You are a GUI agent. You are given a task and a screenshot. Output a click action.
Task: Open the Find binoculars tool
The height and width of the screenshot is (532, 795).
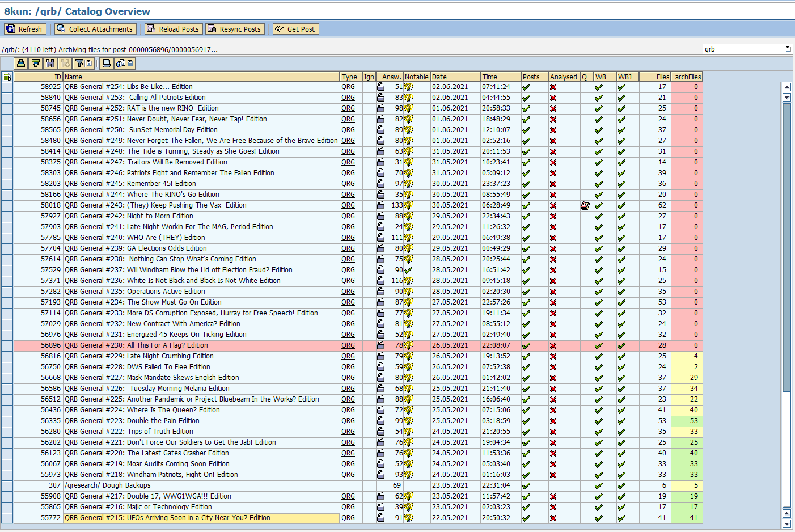(x=50, y=64)
